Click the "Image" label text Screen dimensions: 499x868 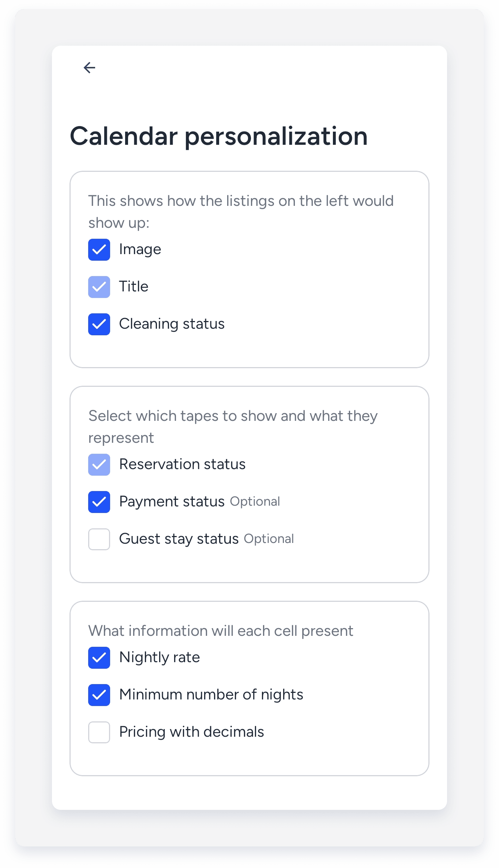(140, 250)
